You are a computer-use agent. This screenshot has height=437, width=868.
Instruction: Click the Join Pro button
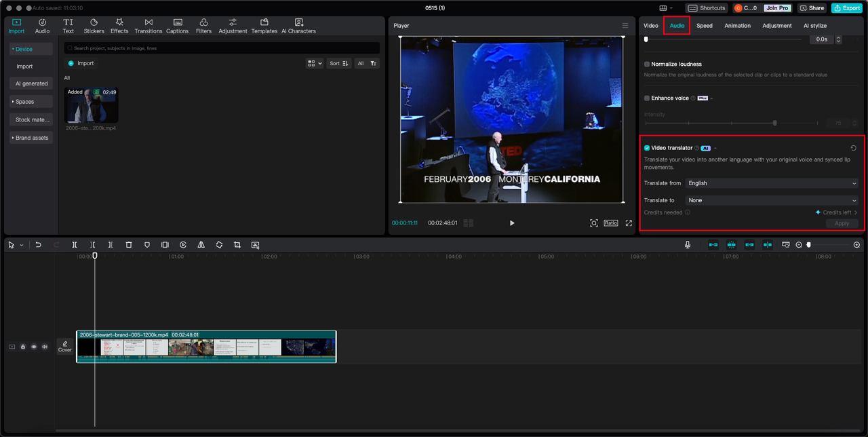pyautogui.click(x=777, y=8)
